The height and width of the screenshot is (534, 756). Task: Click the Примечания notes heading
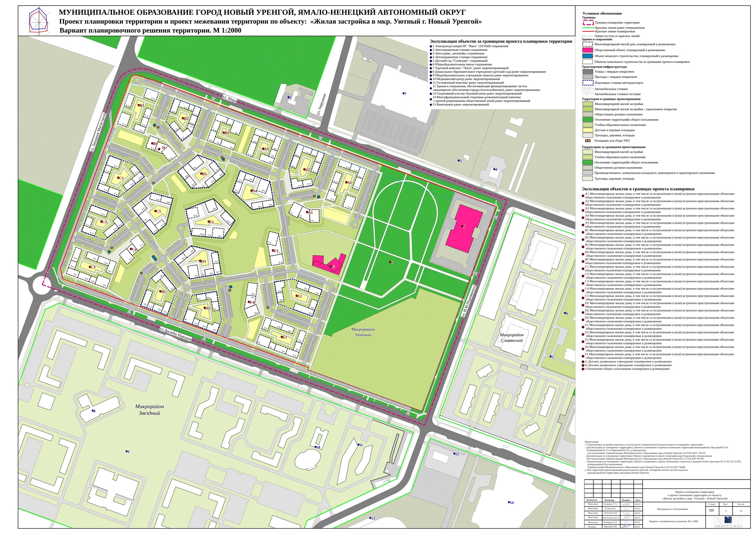click(592, 442)
